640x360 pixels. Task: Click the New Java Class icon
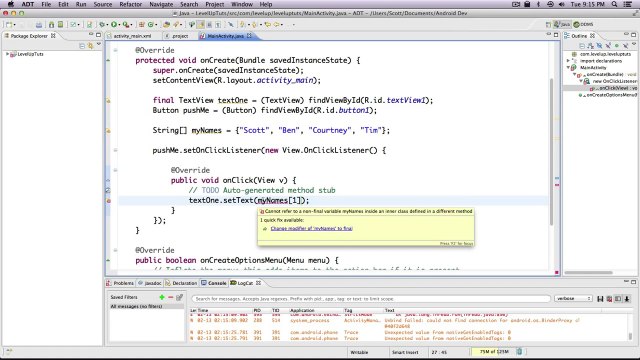tap(150, 24)
